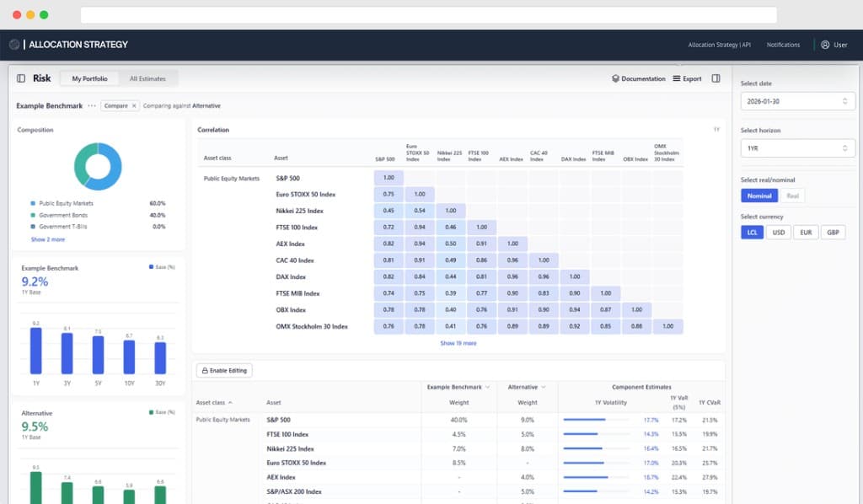This screenshot has width=863, height=504.
Task: Select GBP as the currency
Action: (833, 232)
